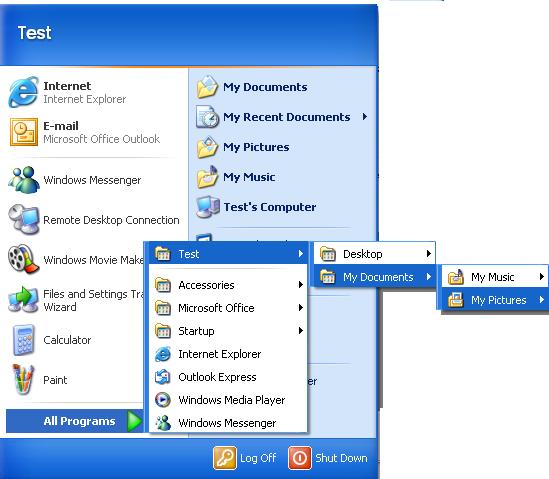Click the Remote Desktop Connection icon
The image size is (549, 479).
point(23,220)
